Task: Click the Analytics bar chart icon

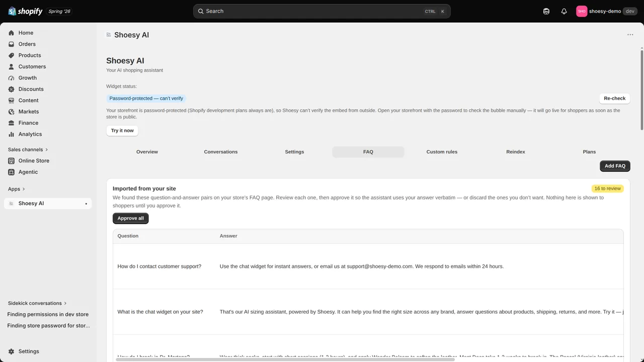Action: (11, 134)
